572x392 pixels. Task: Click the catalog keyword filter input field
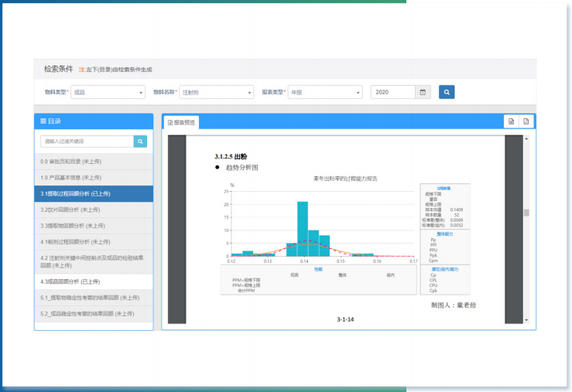point(87,141)
